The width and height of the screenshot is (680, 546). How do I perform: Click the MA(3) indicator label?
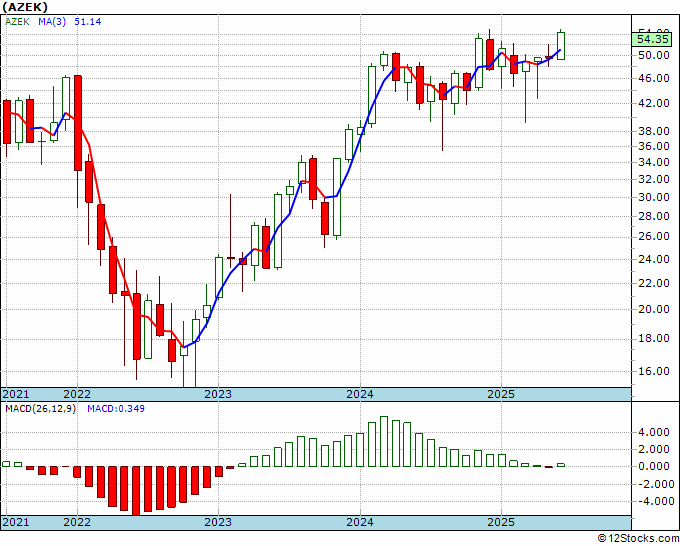[52, 22]
